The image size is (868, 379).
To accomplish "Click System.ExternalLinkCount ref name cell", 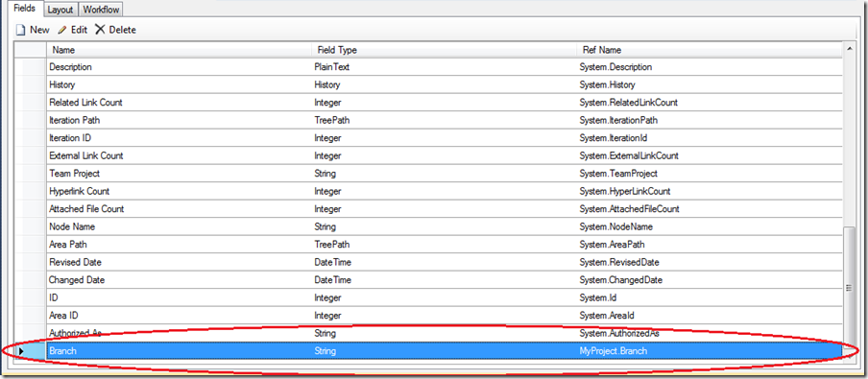I will (710, 155).
